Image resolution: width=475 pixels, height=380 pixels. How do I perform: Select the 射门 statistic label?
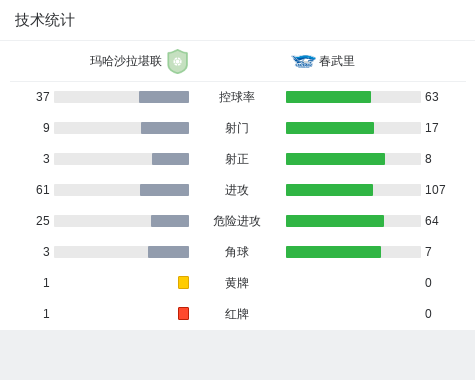click(237, 128)
